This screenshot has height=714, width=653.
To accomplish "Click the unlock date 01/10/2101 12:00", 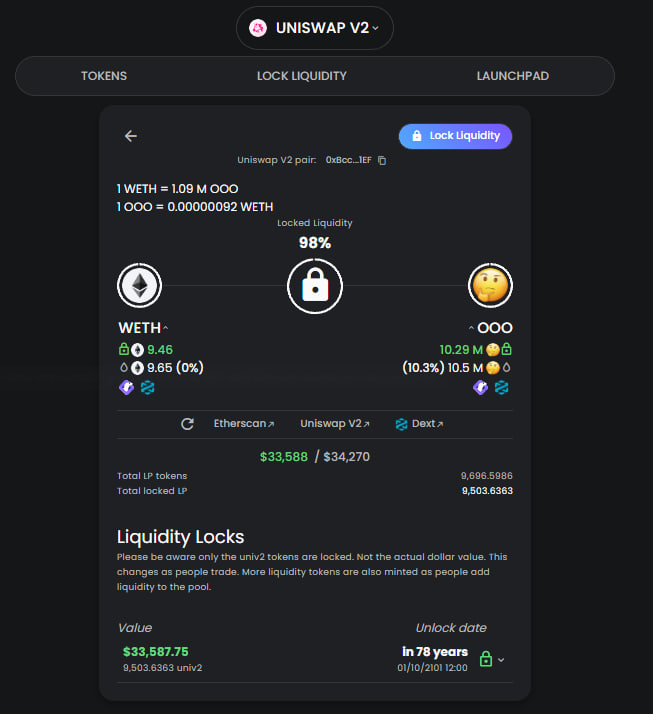I will tap(432, 668).
